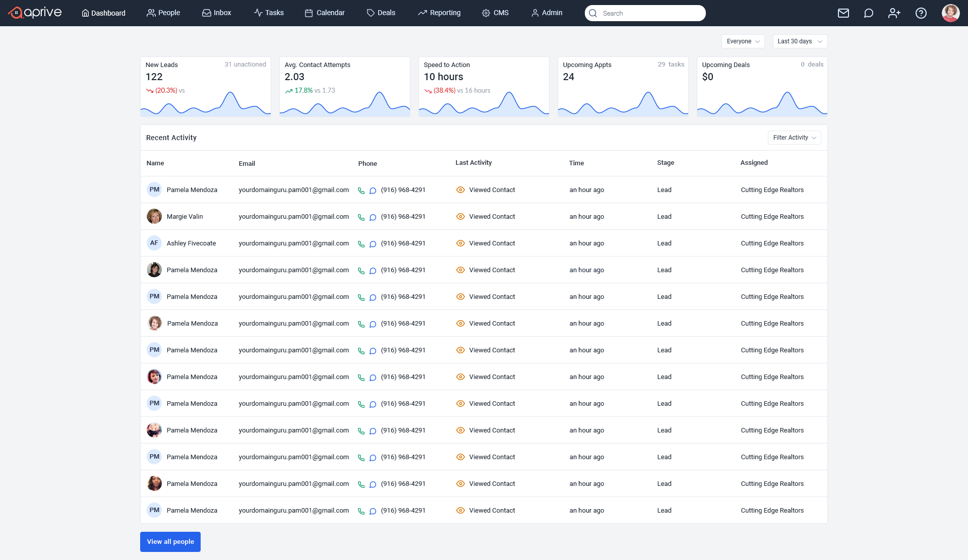Click eye icon in last table row
The height and width of the screenshot is (560, 968).
tap(460, 511)
